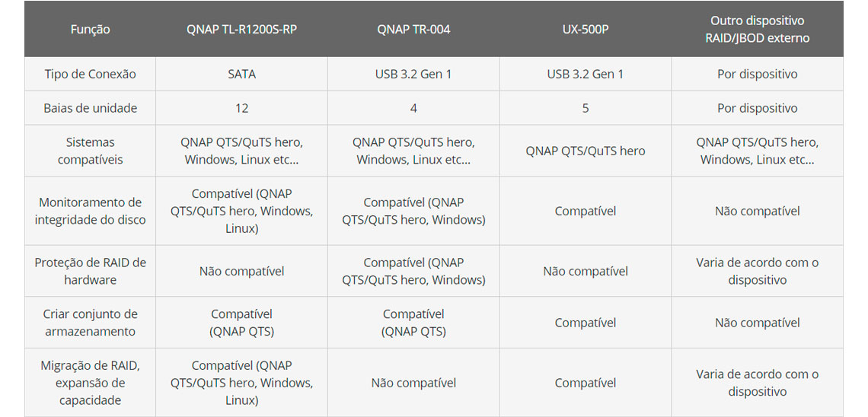
Task: Select the cell showing 5 drive bays
Action: [585, 108]
